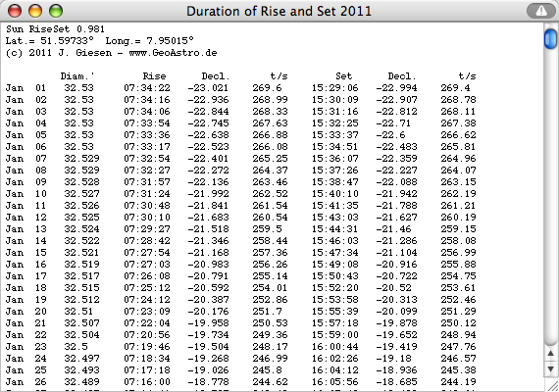Click the window resize grip corner
Viewport: 559px width, 392px height.
point(552,385)
